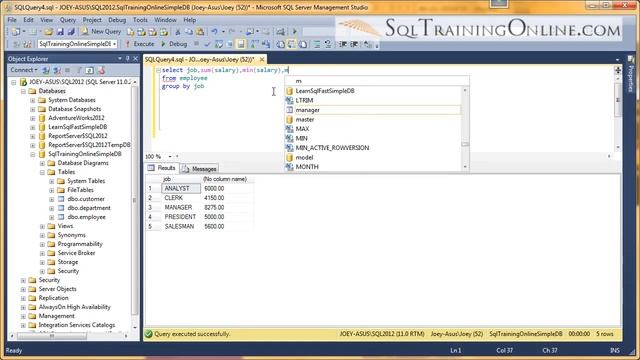Collapse the SqlTrainingOnlineSimpleDB node
This screenshot has height=360, width=640.
(x=33, y=154)
